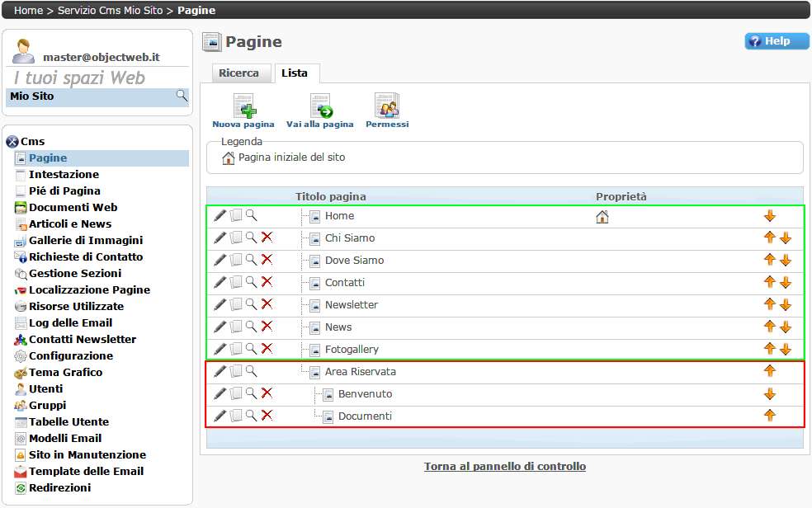Switch to the Ricerca tab
The width and height of the screenshot is (812, 508).
click(x=238, y=73)
